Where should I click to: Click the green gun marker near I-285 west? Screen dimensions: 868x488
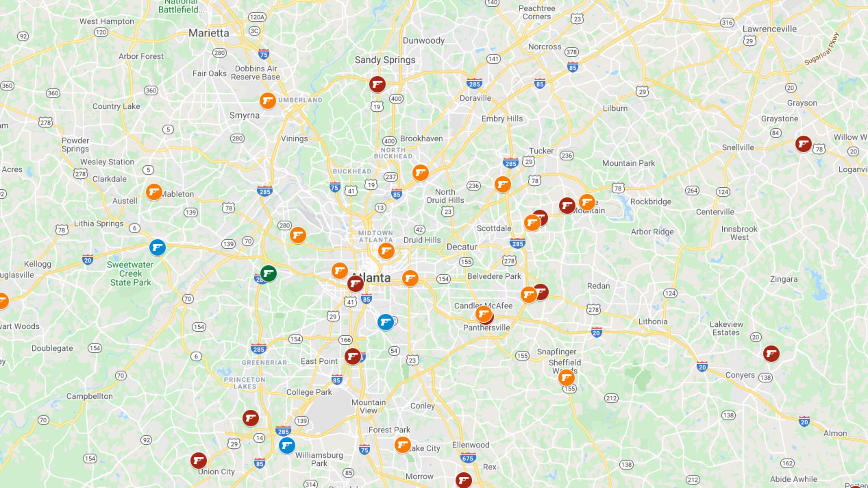coord(268,273)
